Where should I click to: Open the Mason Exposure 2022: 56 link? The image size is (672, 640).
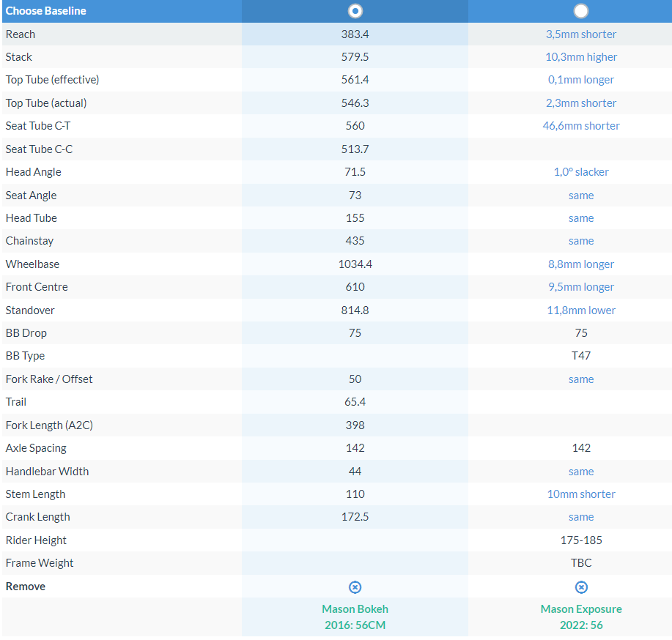(x=581, y=617)
